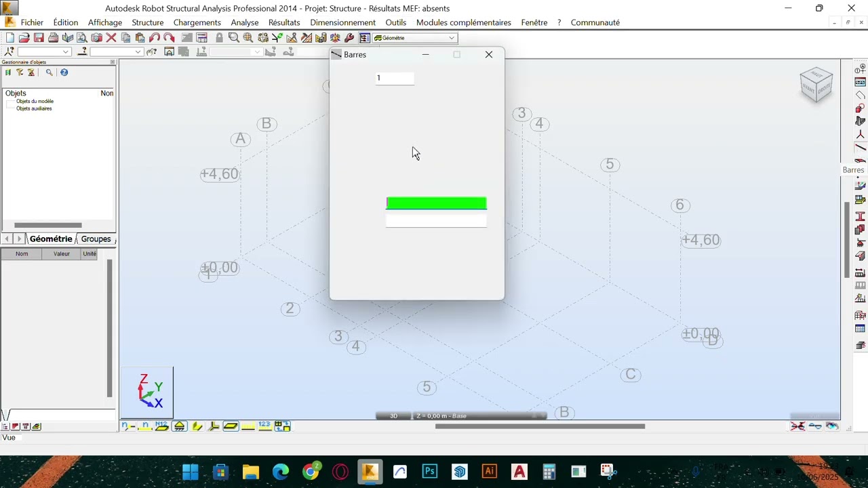Click the Open file folder icon
Image resolution: width=868 pixels, height=488 pixels.
pos(24,38)
